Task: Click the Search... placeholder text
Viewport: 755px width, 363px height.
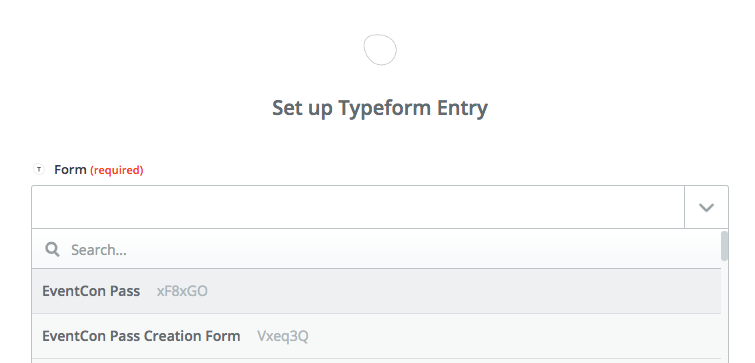Action: [99, 250]
